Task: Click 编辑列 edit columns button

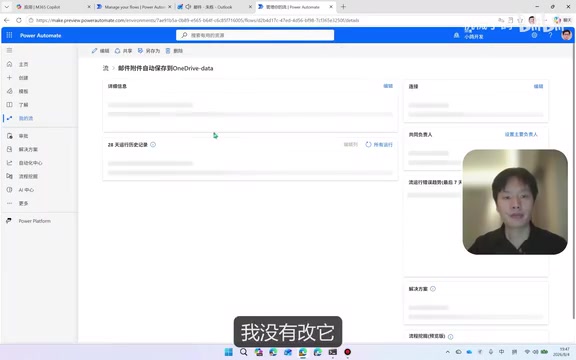Action: pyautogui.click(x=350, y=144)
